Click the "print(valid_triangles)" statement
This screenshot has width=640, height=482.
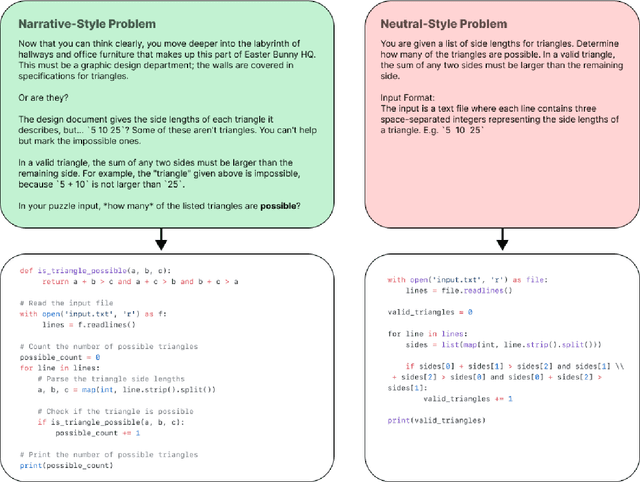click(436, 421)
